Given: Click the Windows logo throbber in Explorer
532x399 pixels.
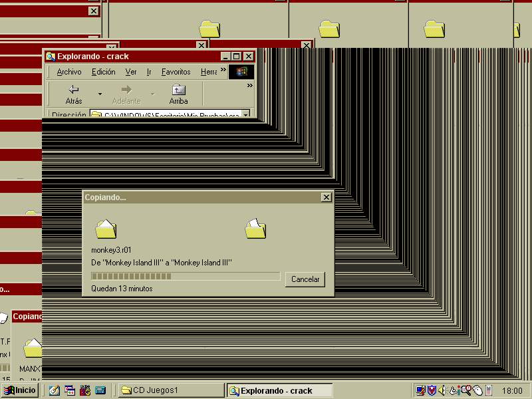Looking at the screenshot, I should [x=241, y=72].
